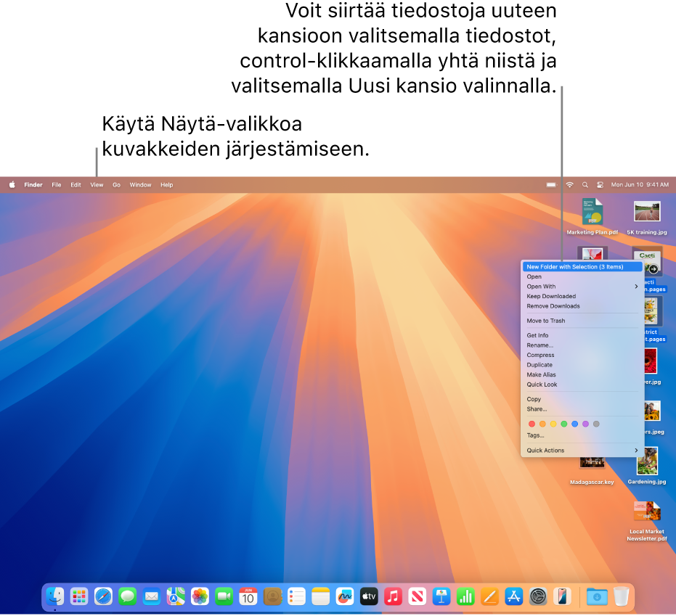Choose Rename… in context menu
Viewport: 676px width, 616px height.
tap(583, 345)
